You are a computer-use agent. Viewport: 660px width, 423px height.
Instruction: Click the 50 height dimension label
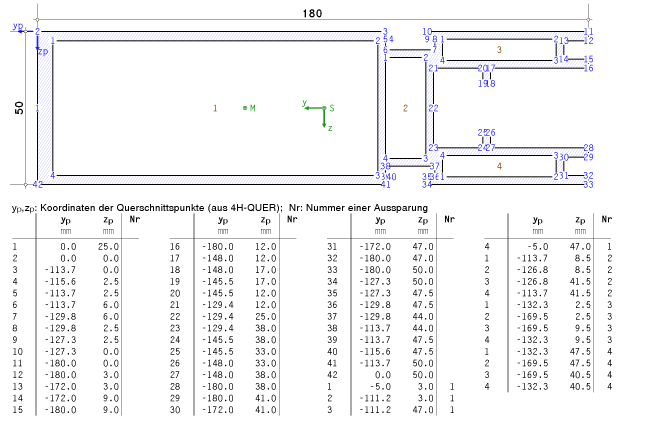(19, 108)
